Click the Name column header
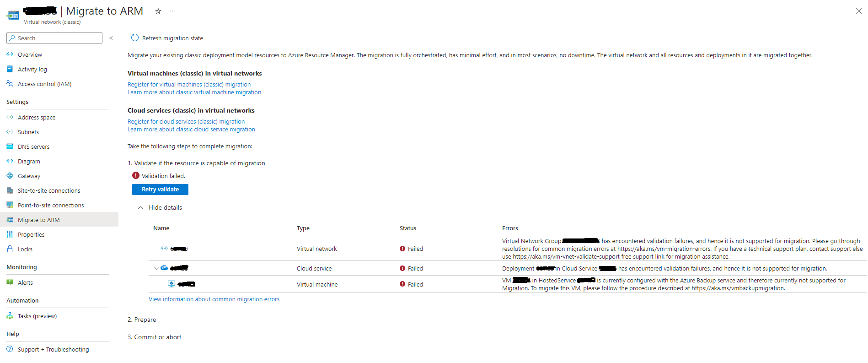The image size is (868, 363). [x=161, y=228]
